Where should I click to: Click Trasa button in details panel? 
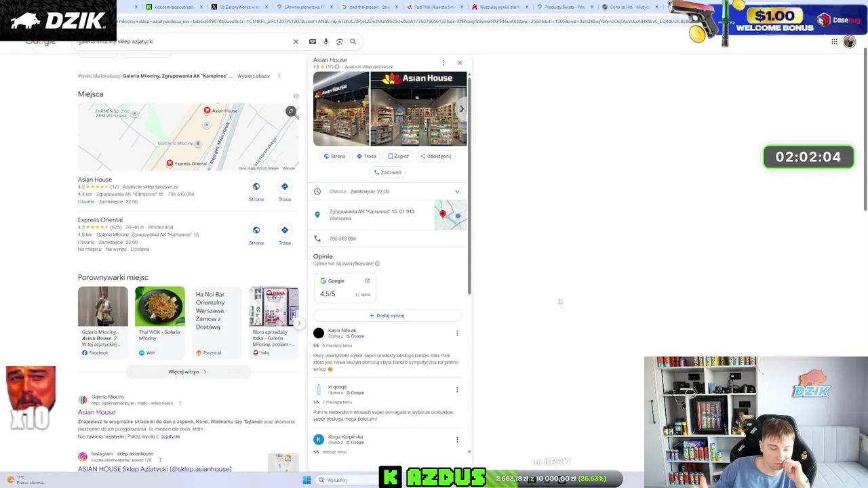click(x=366, y=156)
